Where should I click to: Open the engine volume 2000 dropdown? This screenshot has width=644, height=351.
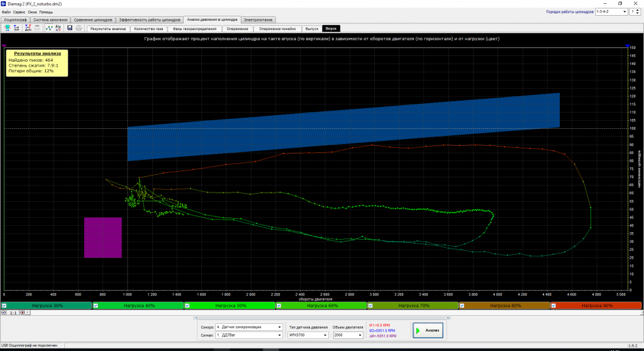coord(347,335)
